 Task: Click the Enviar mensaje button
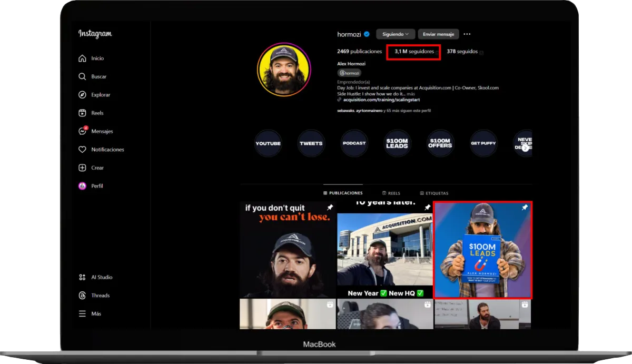click(x=438, y=34)
